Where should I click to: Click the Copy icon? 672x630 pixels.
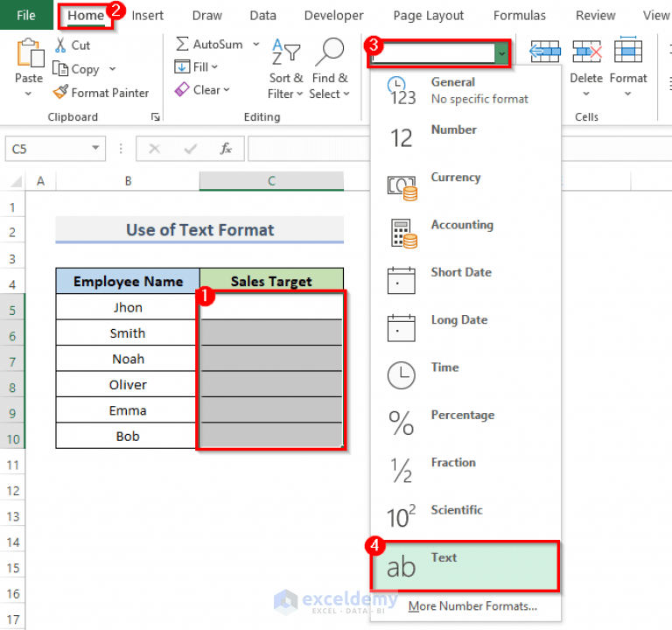(x=60, y=68)
